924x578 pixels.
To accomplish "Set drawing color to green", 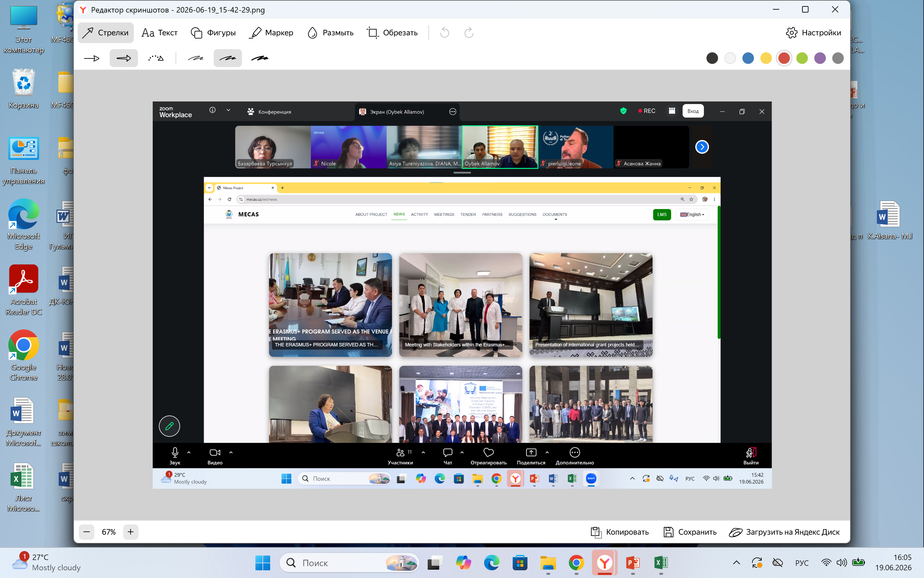I will click(x=802, y=58).
